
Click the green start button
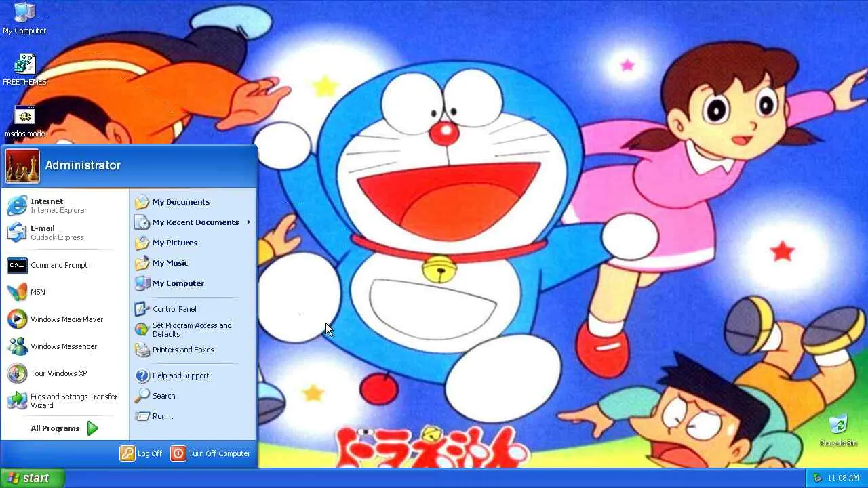[x=33, y=478]
